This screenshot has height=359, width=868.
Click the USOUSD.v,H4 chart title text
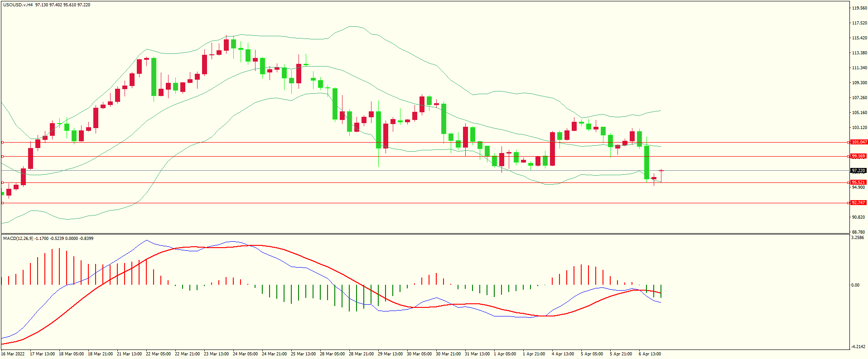pos(18,5)
